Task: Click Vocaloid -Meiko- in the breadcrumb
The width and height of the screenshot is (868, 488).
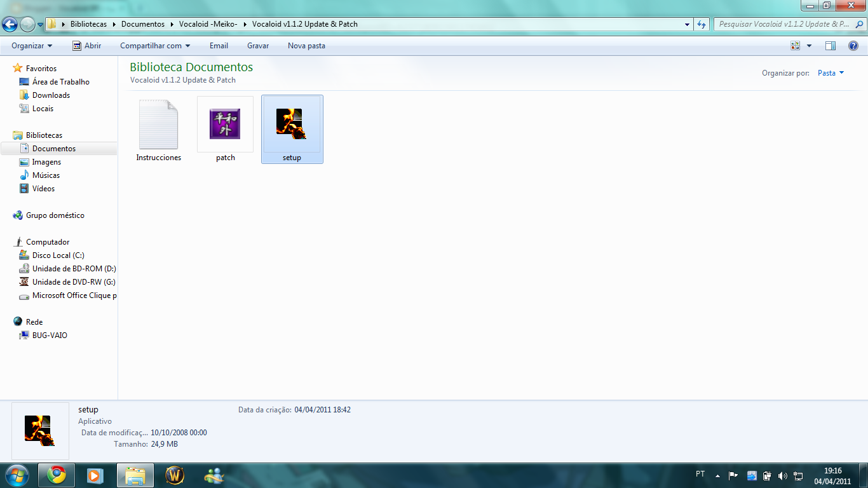Action: (208, 24)
